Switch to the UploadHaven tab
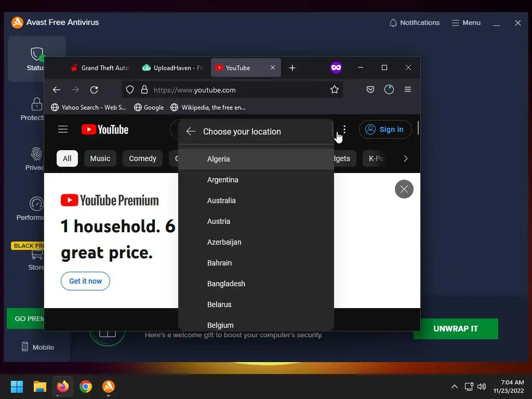 coord(172,68)
